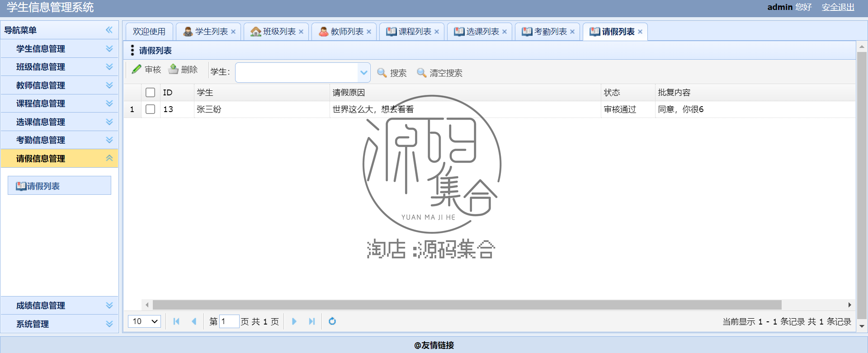Close the 请假列表 tab
This screenshot has width=868, height=353.
[x=640, y=32]
